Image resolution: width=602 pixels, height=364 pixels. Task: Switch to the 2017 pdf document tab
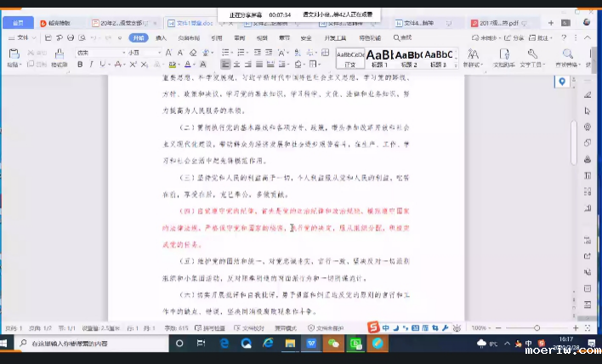(x=499, y=23)
